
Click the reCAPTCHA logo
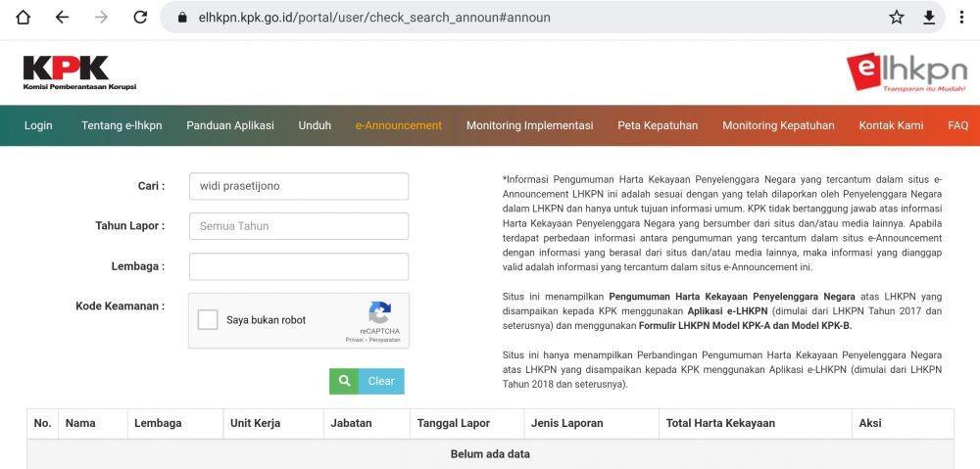pyautogui.click(x=379, y=313)
